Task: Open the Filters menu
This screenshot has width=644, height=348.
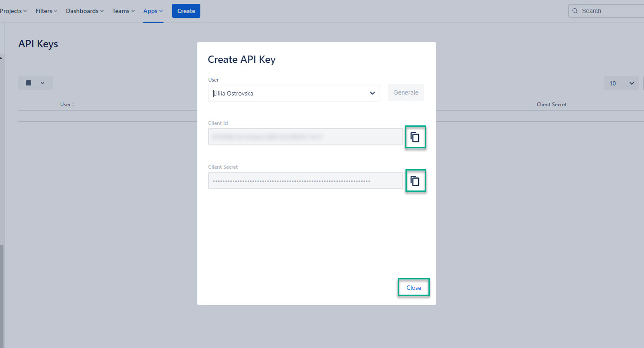Action: (46, 11)
